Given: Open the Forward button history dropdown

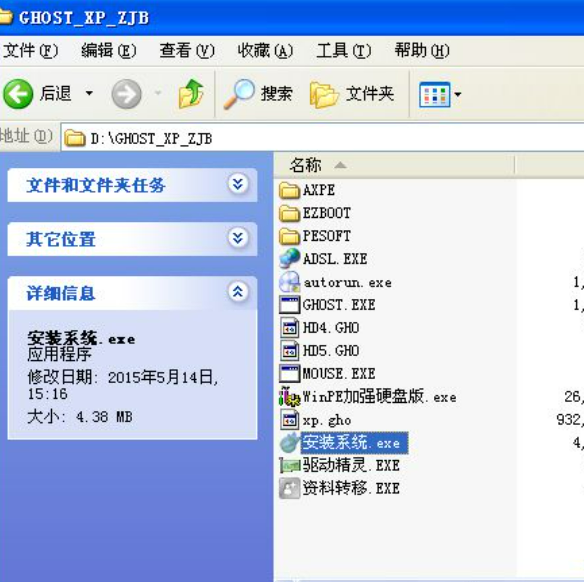Looking at the screenshot, I should pyautogui.click(x=158, y=93).
